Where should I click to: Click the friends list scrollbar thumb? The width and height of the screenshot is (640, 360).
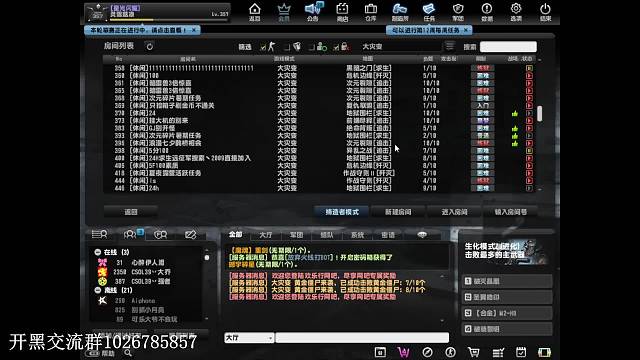tap(207, 258)
